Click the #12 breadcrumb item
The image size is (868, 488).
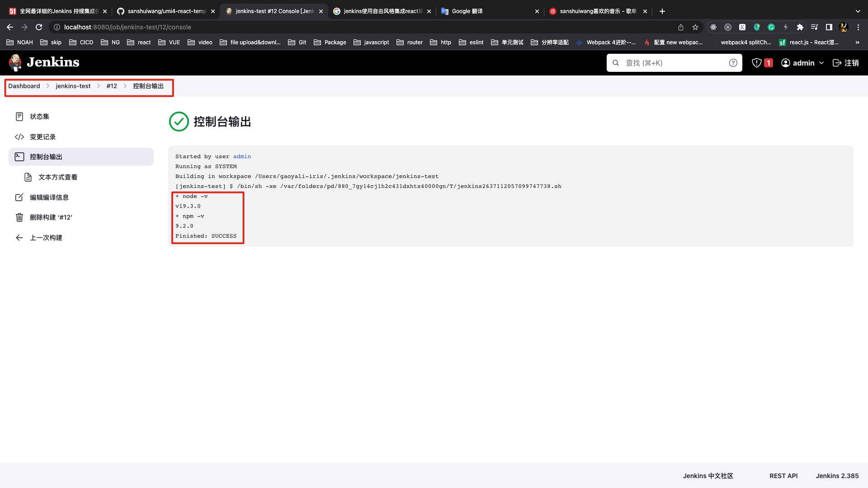coord(112,86)
